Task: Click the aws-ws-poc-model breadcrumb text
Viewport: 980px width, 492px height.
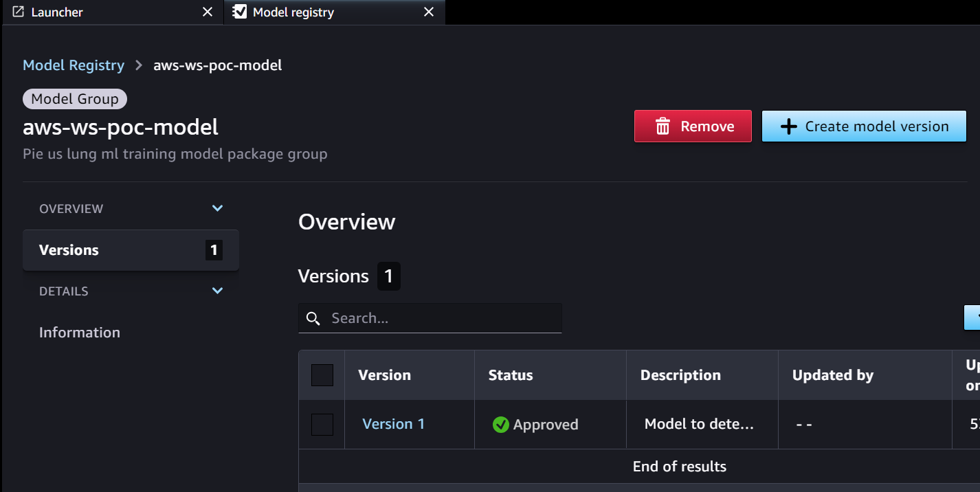Action: (217, 65)
